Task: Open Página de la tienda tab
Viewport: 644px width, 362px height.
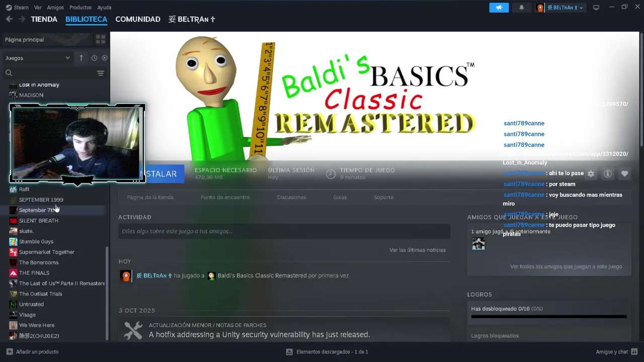Action: 150,197
